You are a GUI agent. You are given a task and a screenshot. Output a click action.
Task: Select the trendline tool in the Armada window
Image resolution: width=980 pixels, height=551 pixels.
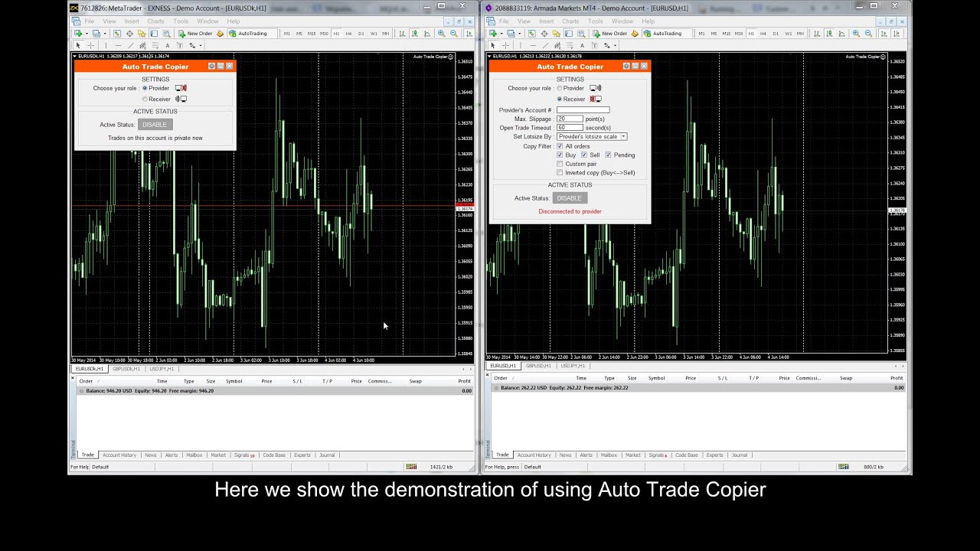[x=545, y=45]
